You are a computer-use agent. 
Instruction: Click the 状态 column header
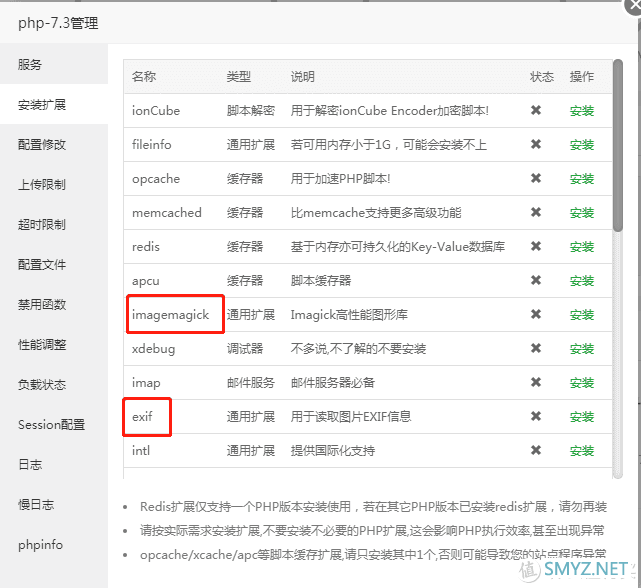pos(542,76)
